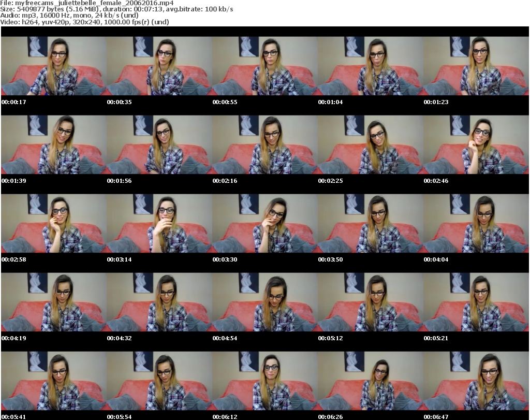The height and width of the screenshot is (420, 530).
Task: Click the Audio mp3 info line
Action: [x=69, y=16]
